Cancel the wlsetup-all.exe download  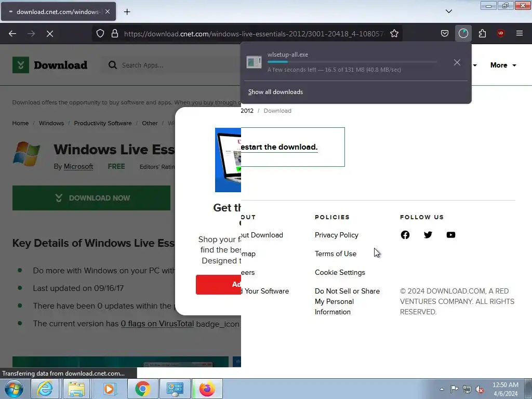(x=457, y=62)
